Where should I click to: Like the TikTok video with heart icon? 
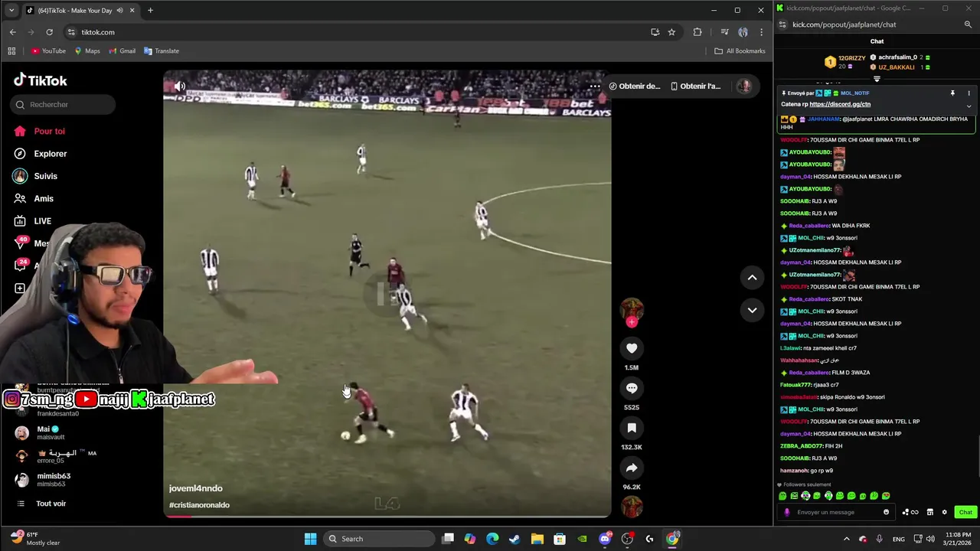[x=632, y=348]
